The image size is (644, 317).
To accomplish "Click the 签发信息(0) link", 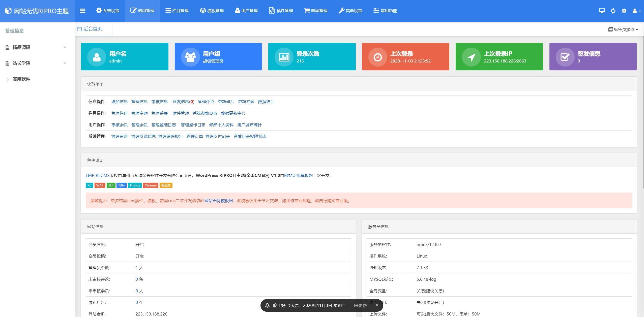I will (183, 102).
